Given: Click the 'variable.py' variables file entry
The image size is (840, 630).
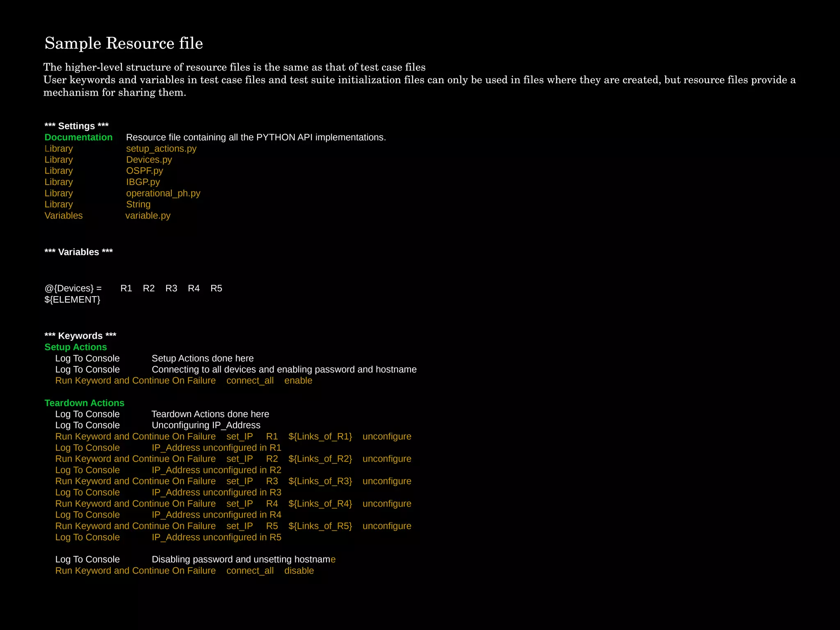Looking at the screenshot, I should pos(148,215).
